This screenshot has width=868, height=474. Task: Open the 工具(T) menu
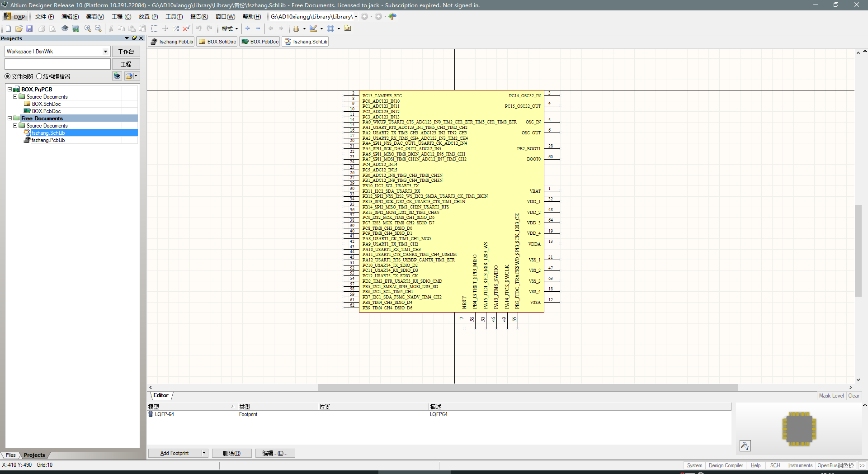pyautogui.click(x=174, y=17)
